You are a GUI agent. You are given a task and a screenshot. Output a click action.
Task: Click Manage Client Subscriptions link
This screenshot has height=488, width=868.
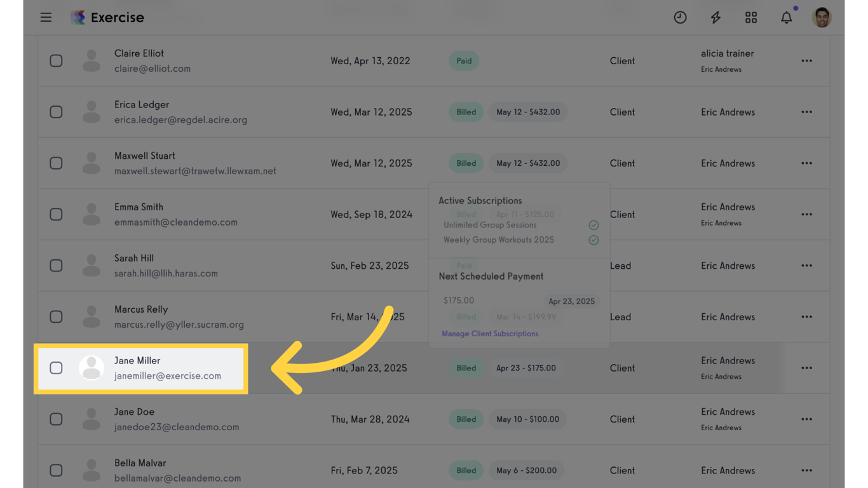[x=490, y=334]
